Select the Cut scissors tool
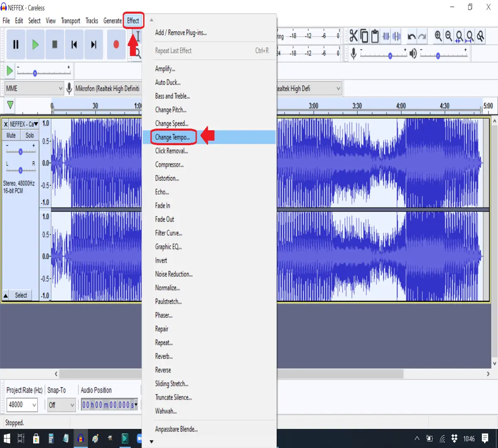This screenshot has width=498, height=448. (353, 36)
